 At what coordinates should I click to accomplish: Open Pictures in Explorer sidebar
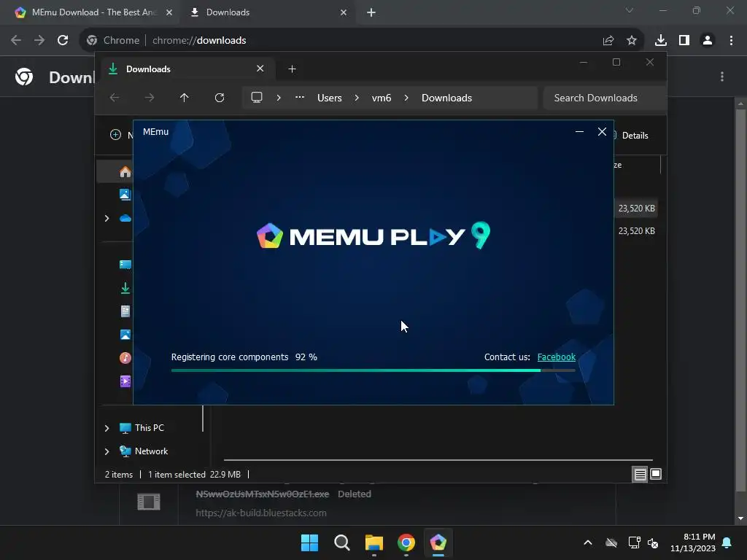tap(125, 335)
